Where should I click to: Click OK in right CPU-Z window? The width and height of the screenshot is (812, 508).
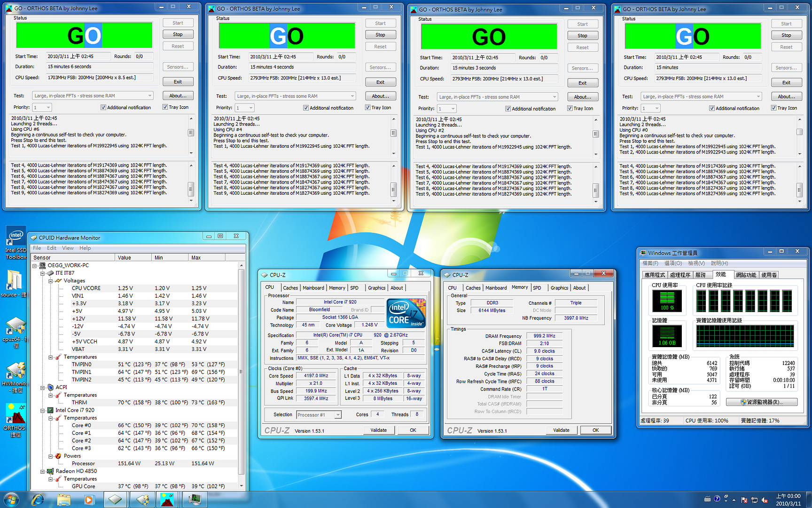pyautogui.click(x=595, y=430)
